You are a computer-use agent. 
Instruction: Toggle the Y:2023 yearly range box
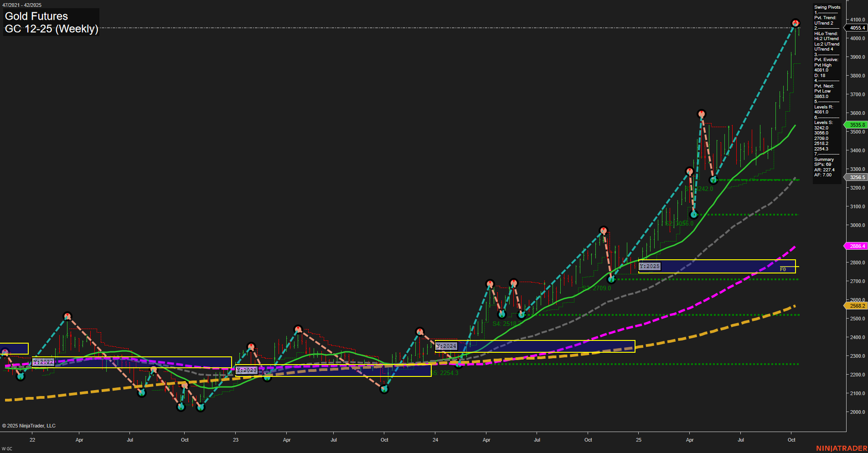coord(246,370)
